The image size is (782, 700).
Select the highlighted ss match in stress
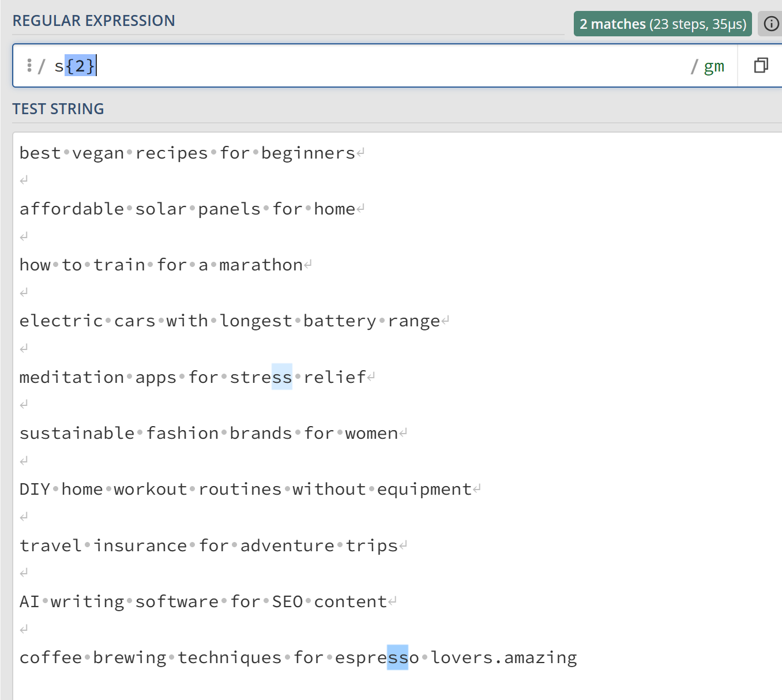283,377
